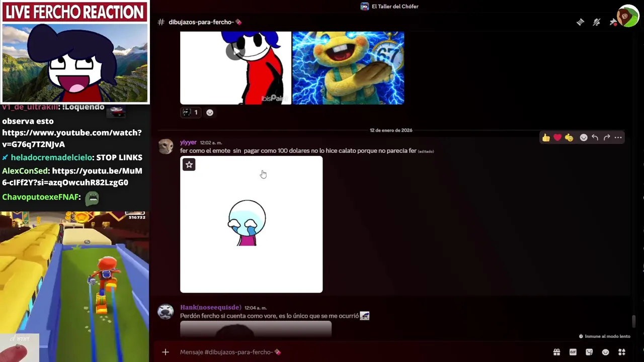
Task: Click the chat scrollbar thumb on right edge
Action: coord(634,321)
